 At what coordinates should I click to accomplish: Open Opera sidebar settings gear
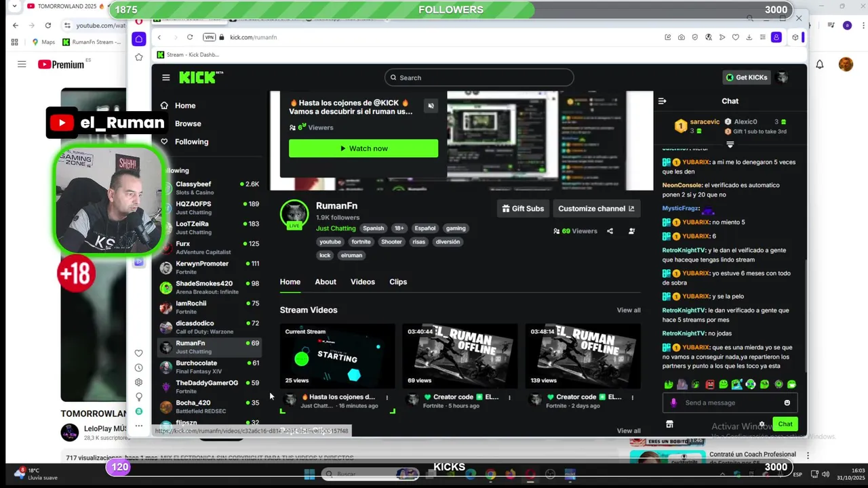point(138,382)
